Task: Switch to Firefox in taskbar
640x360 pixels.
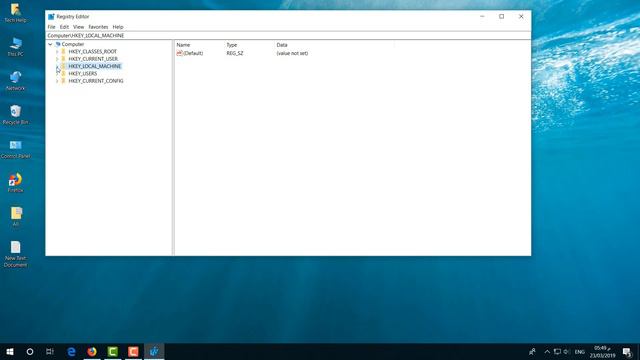Action: point(92,351)
